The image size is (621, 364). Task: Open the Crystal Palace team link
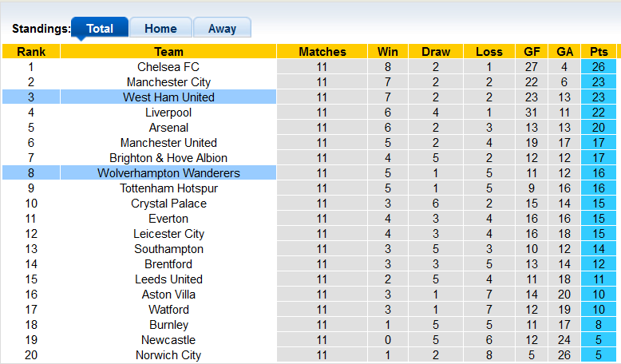(168, 204)
